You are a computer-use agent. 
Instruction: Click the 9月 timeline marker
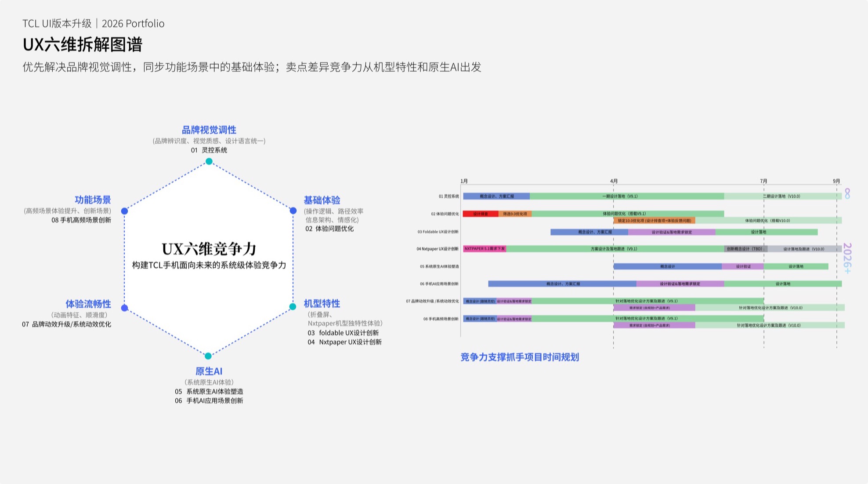pos(836,181)
